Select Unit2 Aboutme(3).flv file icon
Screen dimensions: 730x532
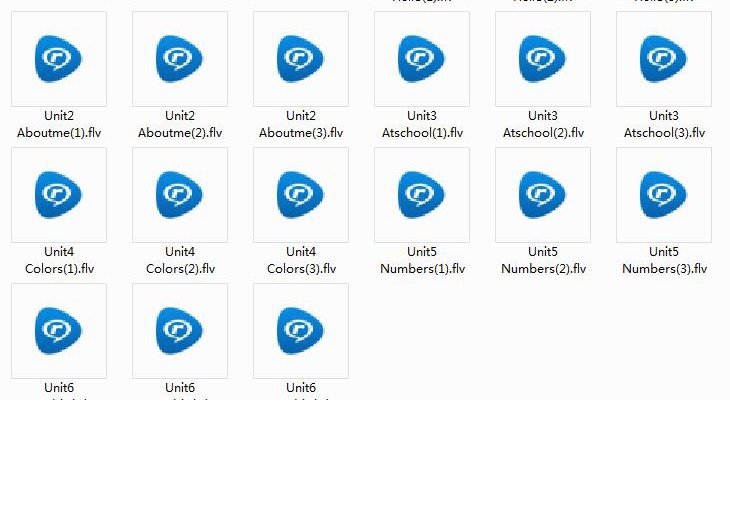[x=301, y=59]
